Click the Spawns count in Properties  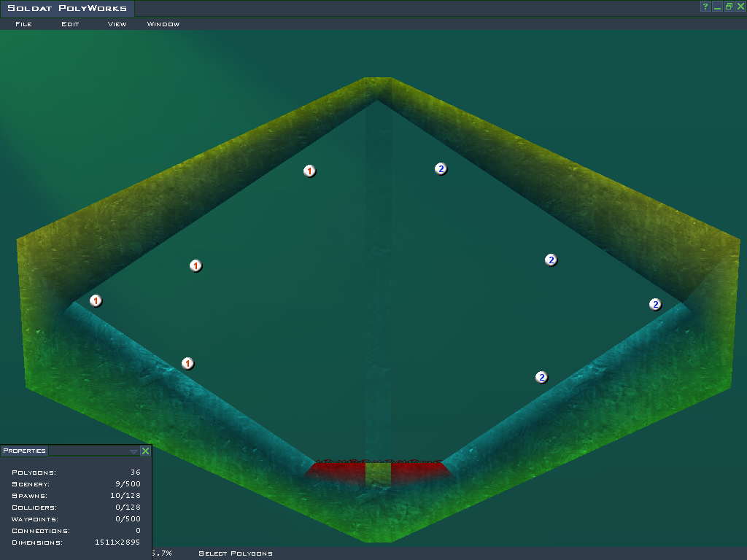click(131, 496)
